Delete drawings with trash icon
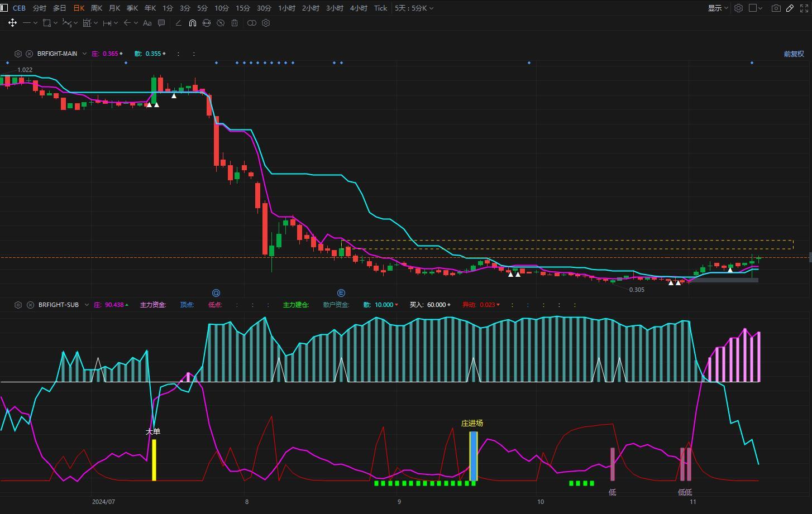Viewport: 812px width, 514px height. [x=235, y=23]
